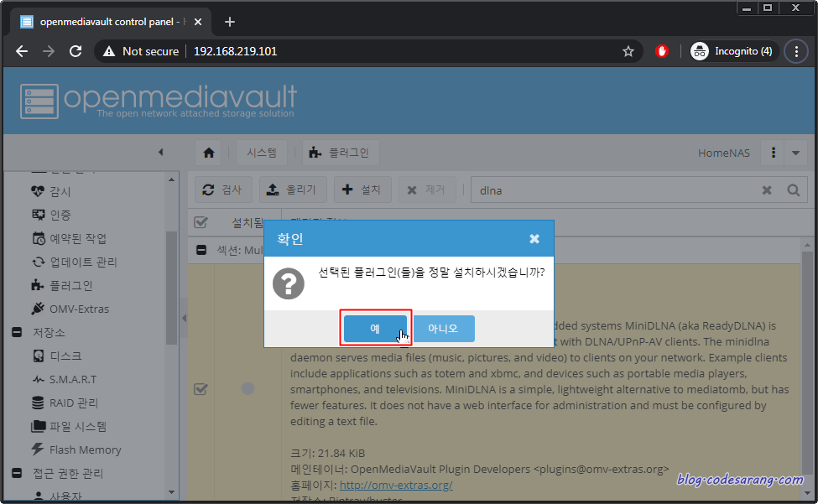Toggle the select-all header checkbox
This screenshot has width=818, height=504.
(x=201, y=222)
